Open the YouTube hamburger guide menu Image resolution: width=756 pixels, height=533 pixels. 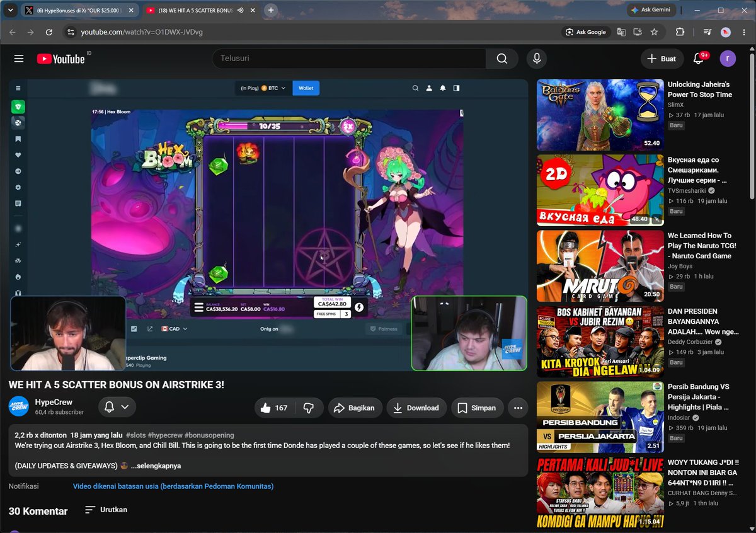[x=19, y=59]
